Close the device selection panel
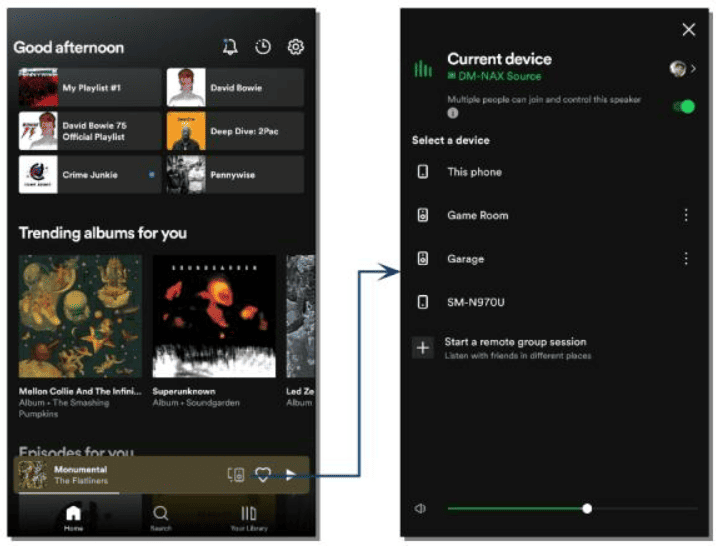This screenshot has height=546, width=716. [x=689, y=30]
